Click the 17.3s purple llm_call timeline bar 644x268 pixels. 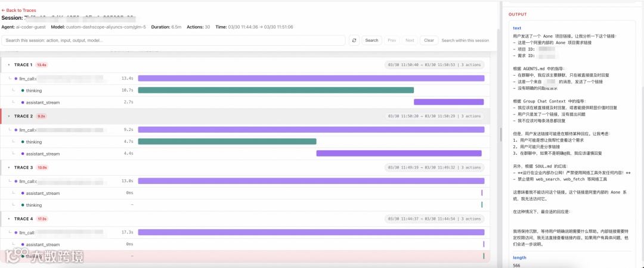(311, 232)
